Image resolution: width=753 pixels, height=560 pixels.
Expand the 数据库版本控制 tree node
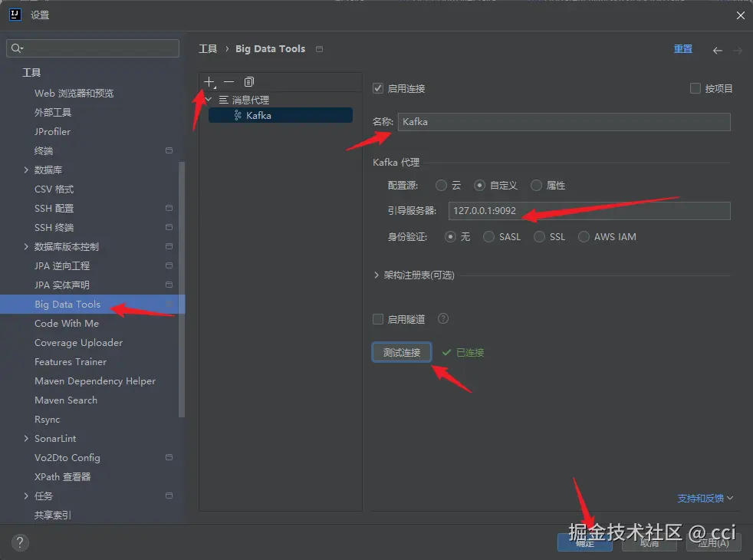[26, 246]
